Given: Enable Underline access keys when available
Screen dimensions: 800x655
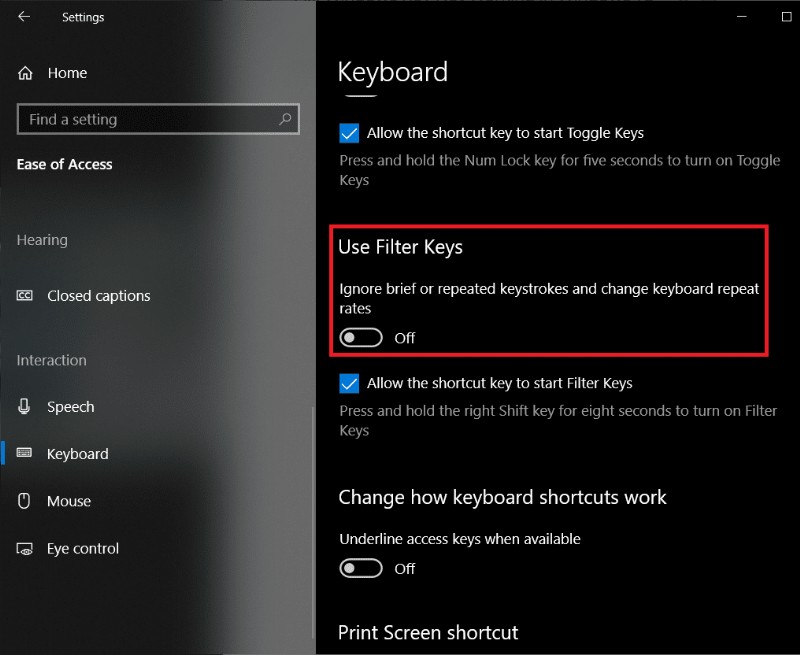Looking at the screenshot, I should pos(362,569).
